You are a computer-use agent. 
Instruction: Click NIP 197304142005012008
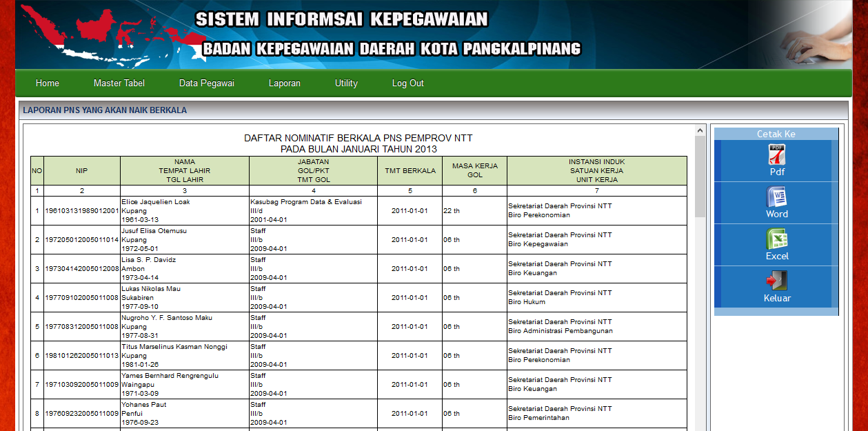pyautogui.click(x=82, y=269)
